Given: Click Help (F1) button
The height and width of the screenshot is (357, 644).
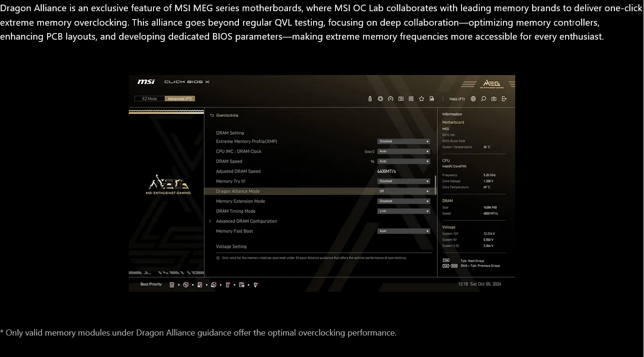Looking at the screenshot, I should (457, 99).
